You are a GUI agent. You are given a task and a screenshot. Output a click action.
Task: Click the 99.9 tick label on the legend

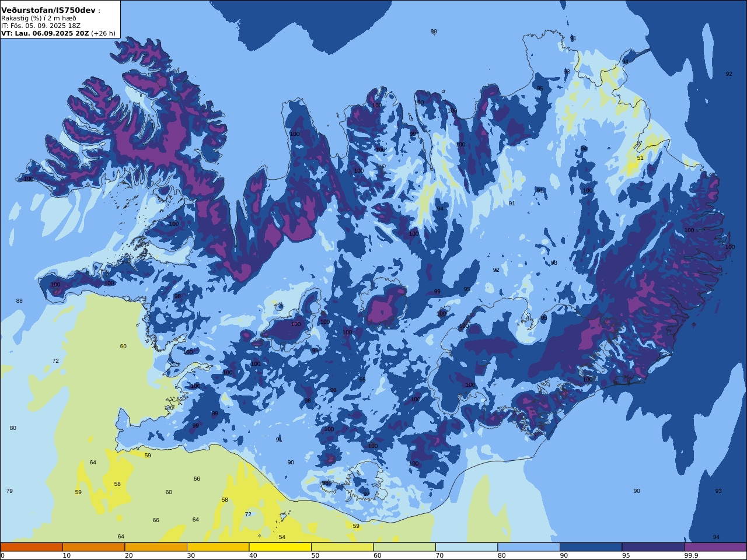tap(691, 555)
